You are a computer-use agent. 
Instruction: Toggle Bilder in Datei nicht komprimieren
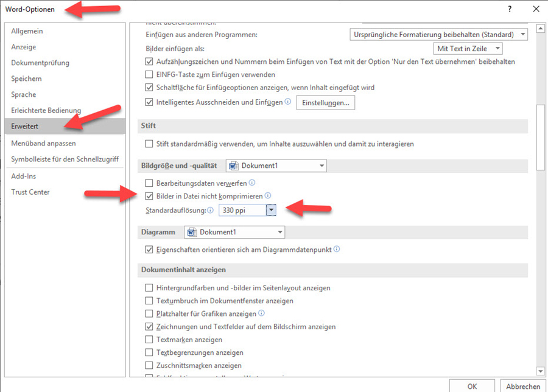coord(149,196)
